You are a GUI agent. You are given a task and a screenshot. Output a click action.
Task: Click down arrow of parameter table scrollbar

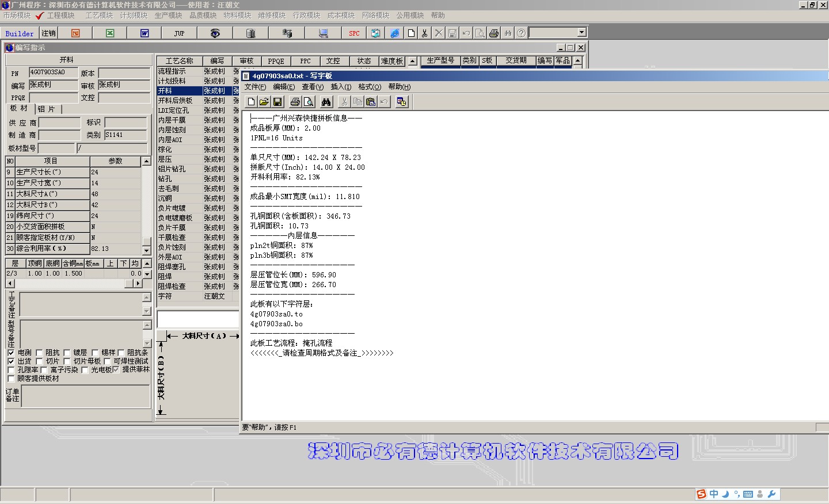(146, 250)
